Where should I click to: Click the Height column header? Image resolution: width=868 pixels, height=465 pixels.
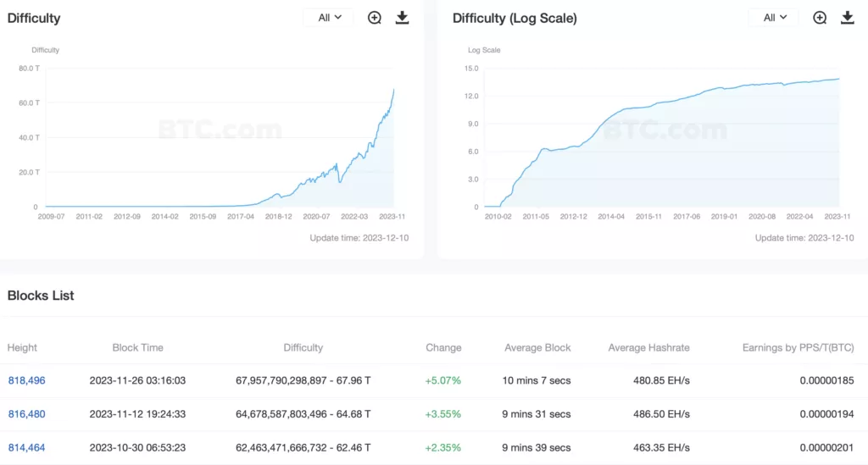22,348
